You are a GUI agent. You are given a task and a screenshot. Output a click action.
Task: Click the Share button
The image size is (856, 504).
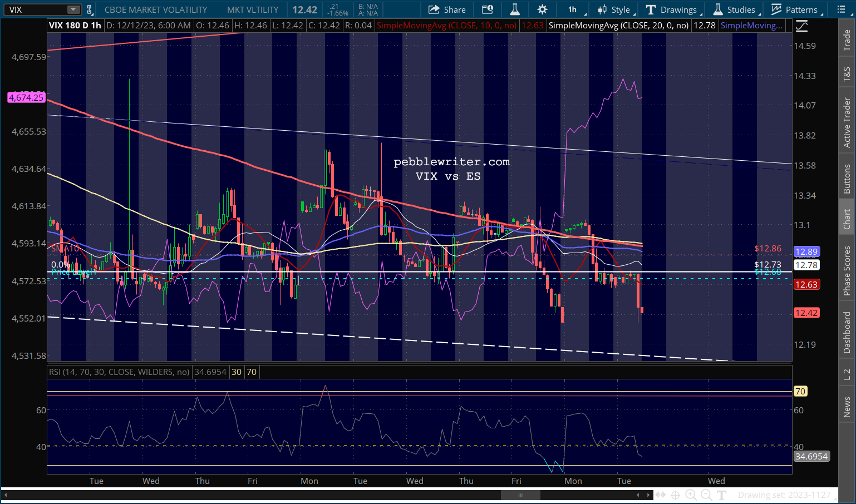coord(447,9)
